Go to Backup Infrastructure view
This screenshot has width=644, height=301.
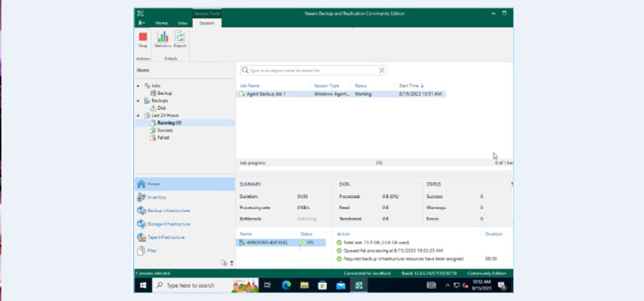click(x=168, y=211)
